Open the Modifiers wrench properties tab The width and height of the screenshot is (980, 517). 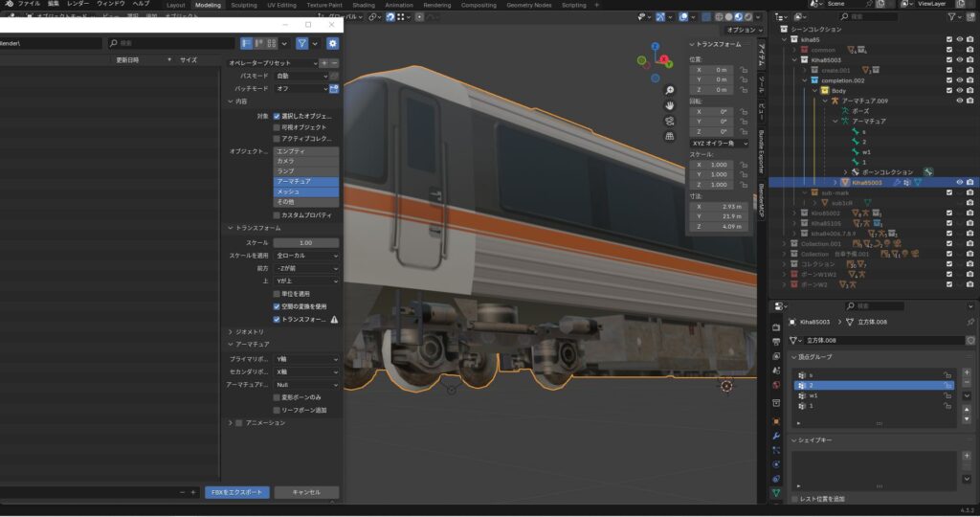[775, 436]
